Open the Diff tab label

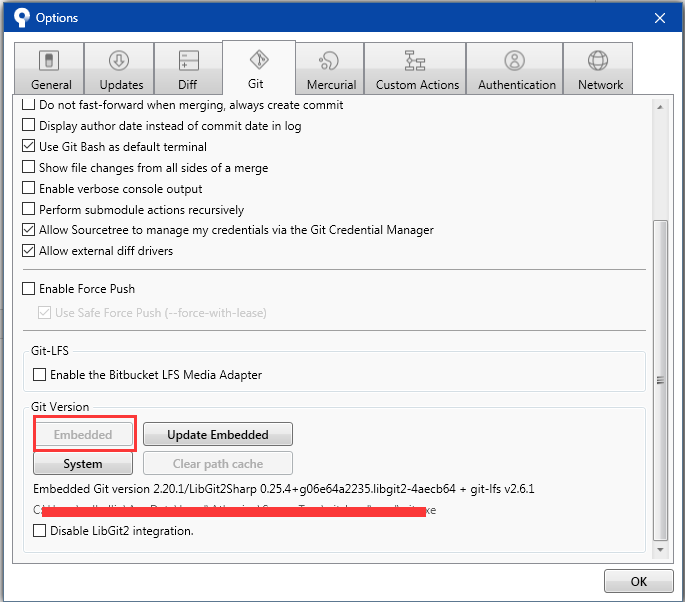point(187,84)
